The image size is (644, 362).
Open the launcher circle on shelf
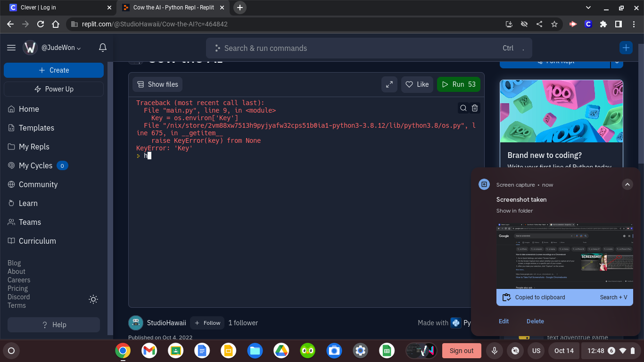coord(12,351)
